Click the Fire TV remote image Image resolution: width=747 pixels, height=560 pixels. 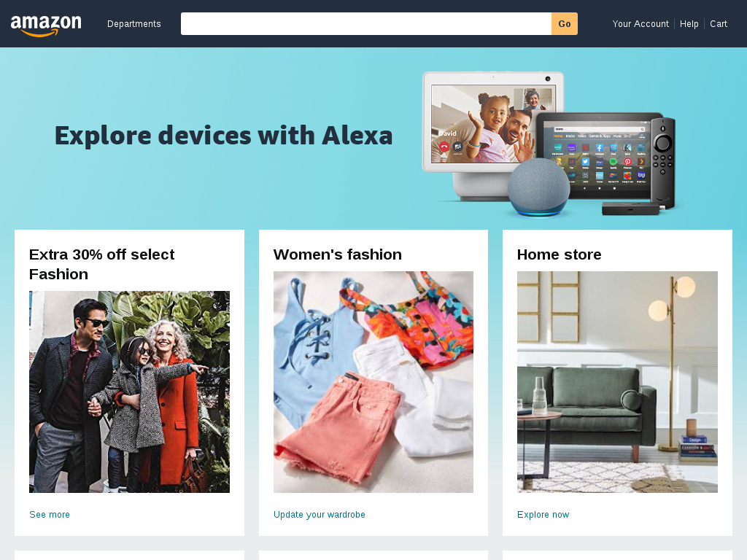coord(662,162)
